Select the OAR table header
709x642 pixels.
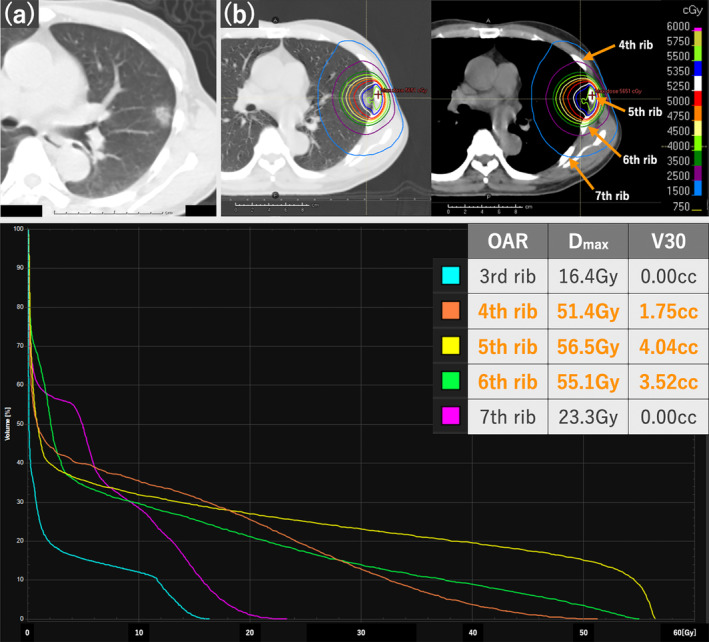click(x=508, y=241)
